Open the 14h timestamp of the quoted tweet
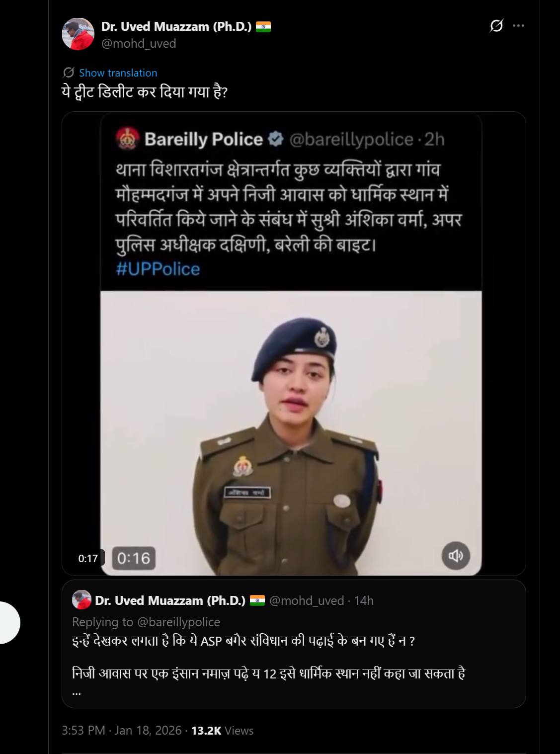Image resolution: width=560 pixels, height=754 pixels. pyautogui.click(x=364, y=600)
